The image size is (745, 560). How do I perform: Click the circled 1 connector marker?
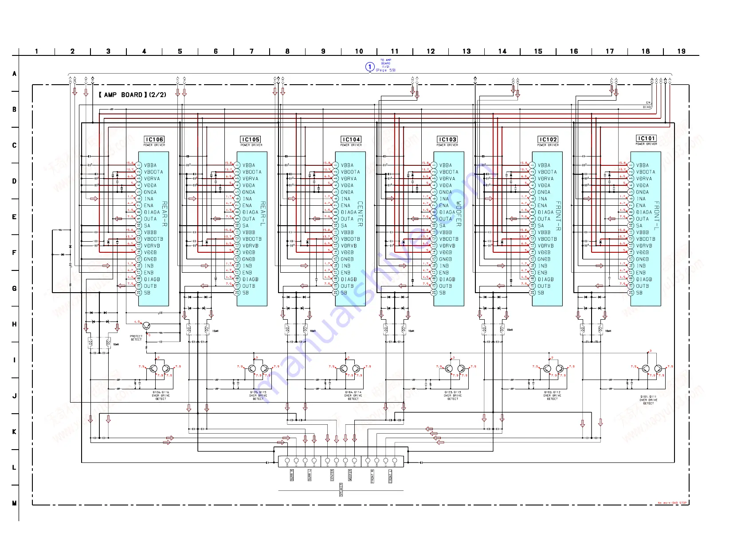pyautogui.click(x=370, y=67)
